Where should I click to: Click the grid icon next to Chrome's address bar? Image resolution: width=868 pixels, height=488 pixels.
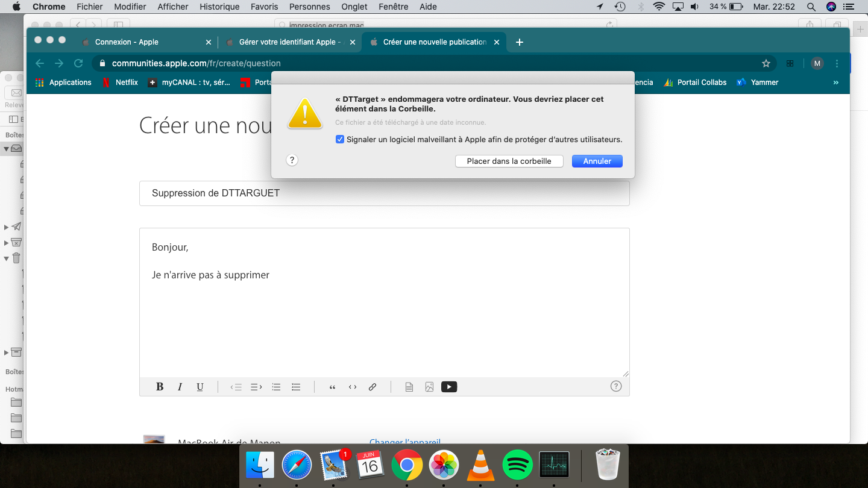click(x=790, y=63)
